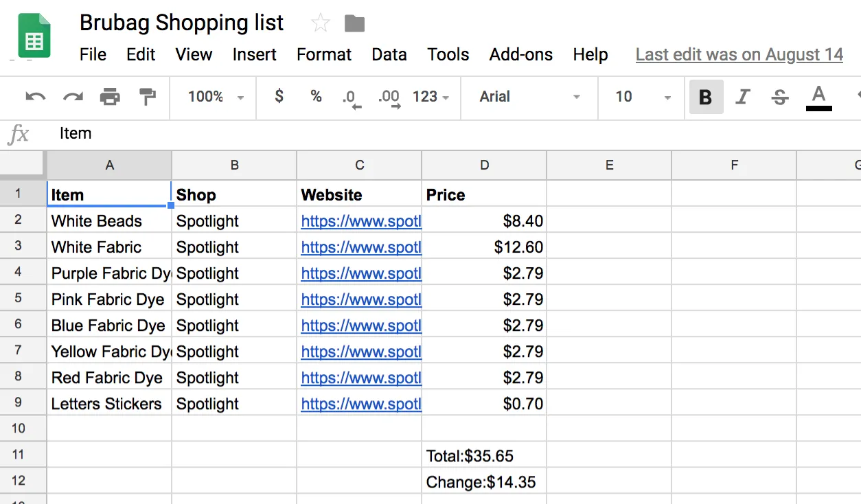The width and height of the screenshot is (861, 504).
Task: Select column C header
Action: [x=359, y=165]
